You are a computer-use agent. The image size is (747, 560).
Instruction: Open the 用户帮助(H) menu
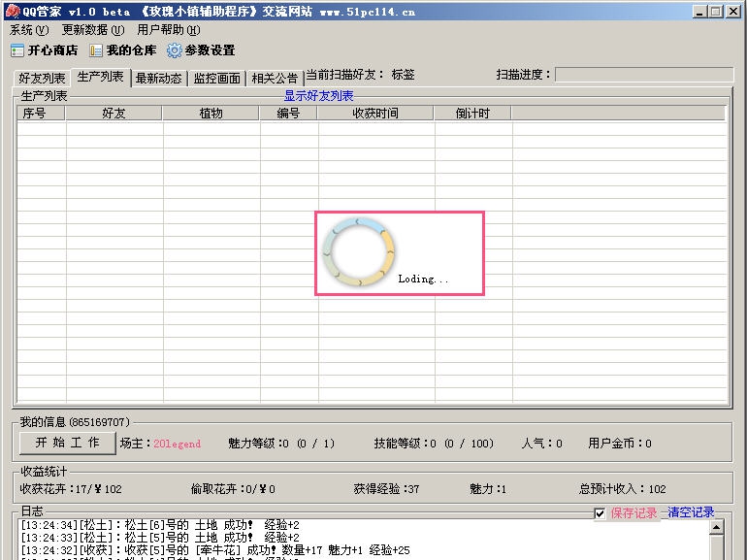(x=169, y=30)
